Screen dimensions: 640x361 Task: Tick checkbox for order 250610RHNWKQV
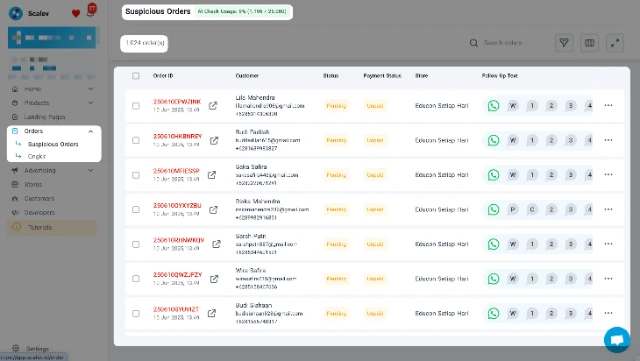click(x=136, y=244)
